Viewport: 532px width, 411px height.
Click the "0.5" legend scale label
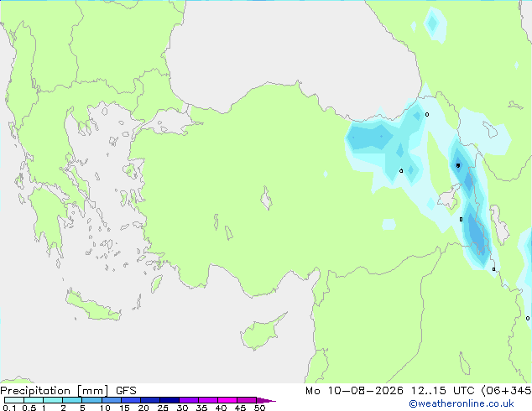coord(29,408)
